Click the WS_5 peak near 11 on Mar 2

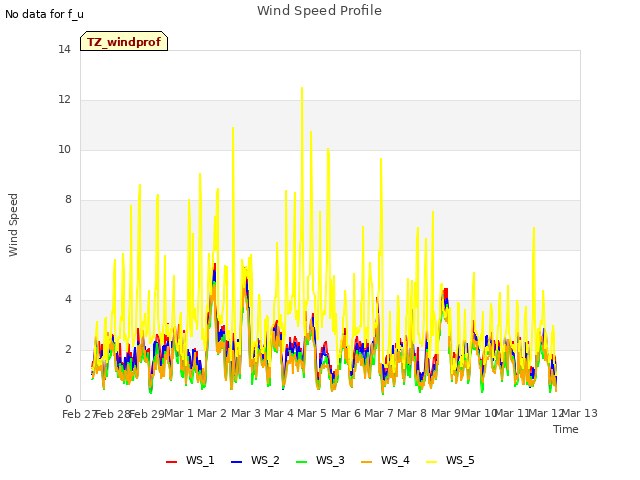tap(233, 128)
